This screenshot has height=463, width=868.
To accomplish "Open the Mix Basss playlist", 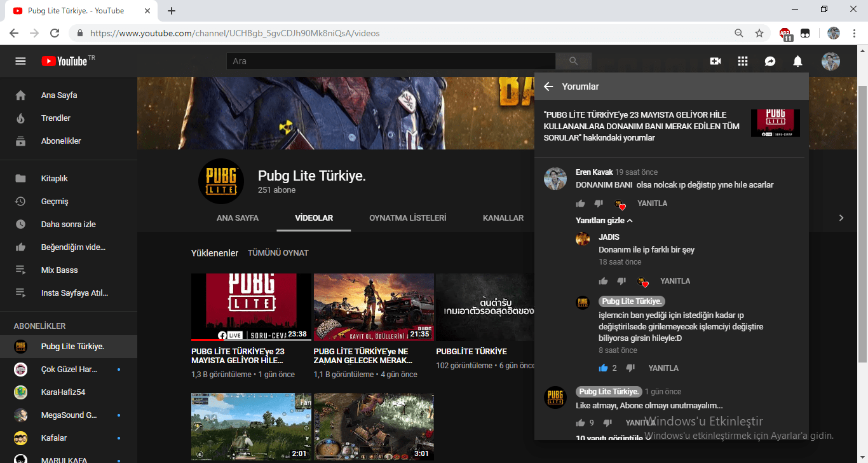I will click(69, 270).
